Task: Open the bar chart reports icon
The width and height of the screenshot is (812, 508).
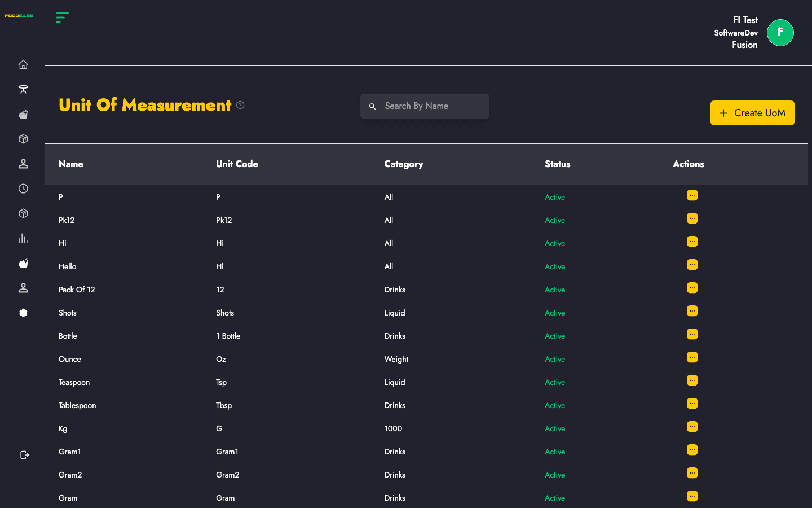Action: click(x=23, y=238)
